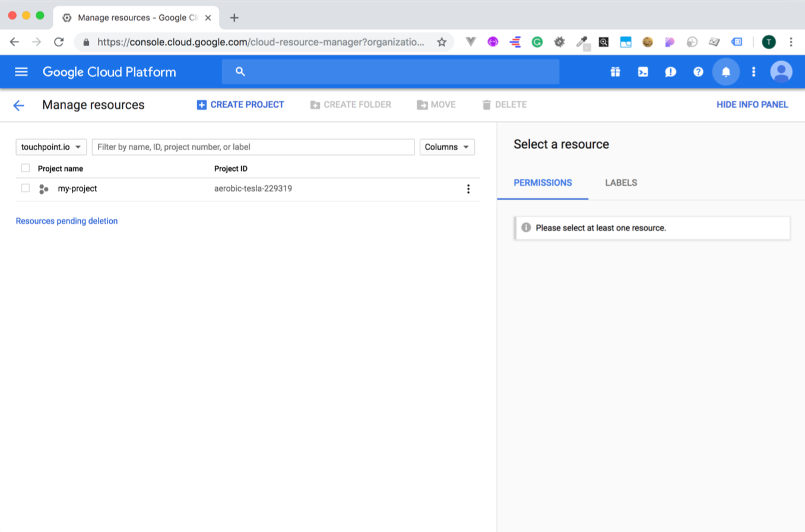Open Resources pending deletion link
The width and height of the screenshot is (805, 532).
(66, 221)
